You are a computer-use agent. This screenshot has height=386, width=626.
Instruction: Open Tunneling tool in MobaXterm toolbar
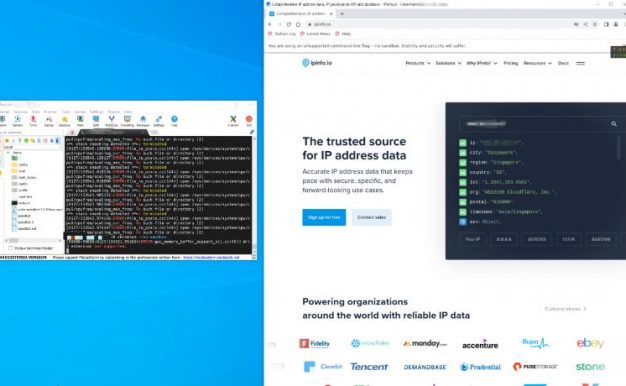(x=127, y=121)
